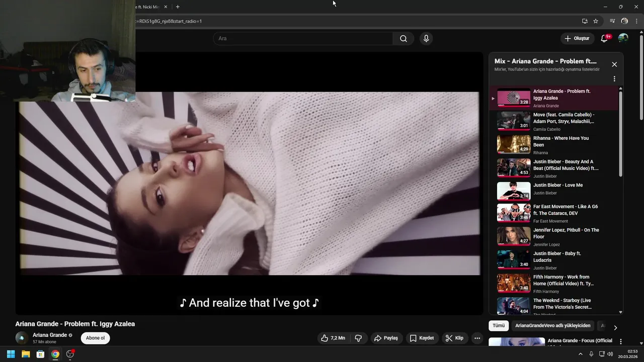644x362 pixels.
Task: Bookmark this page with star icon
Action: coord(596,21)
